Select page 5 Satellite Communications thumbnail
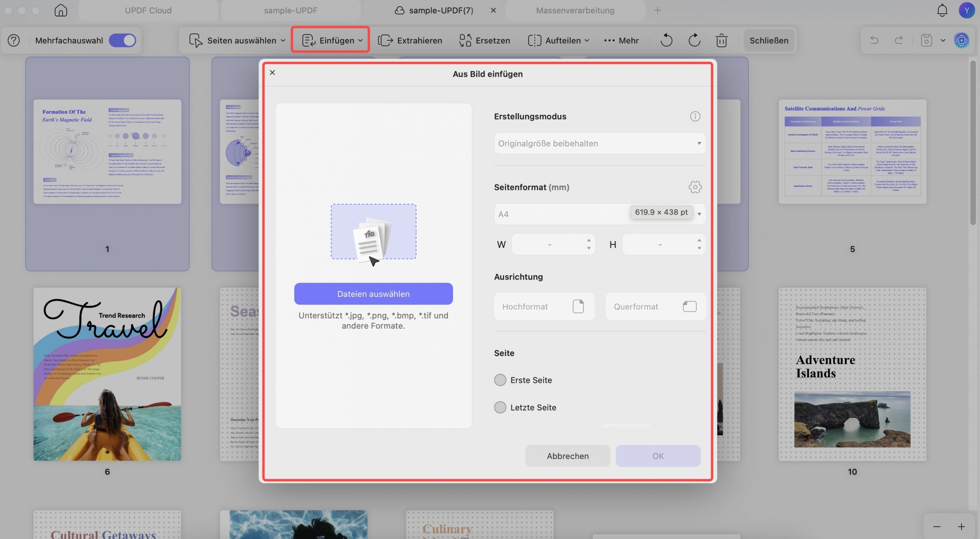The image size is (980, 539). tap(852, 151)
